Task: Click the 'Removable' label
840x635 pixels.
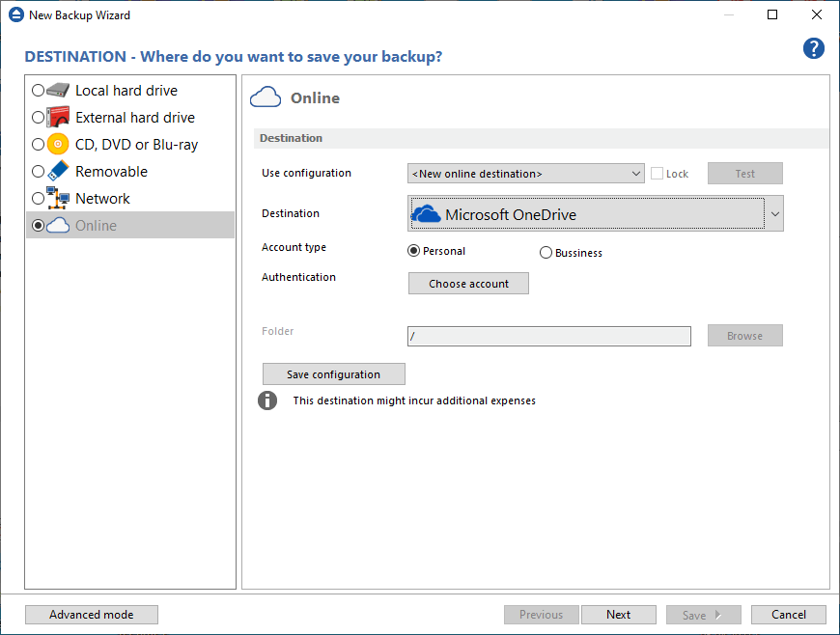Action: pyautogui.click(x=111, y=172)
